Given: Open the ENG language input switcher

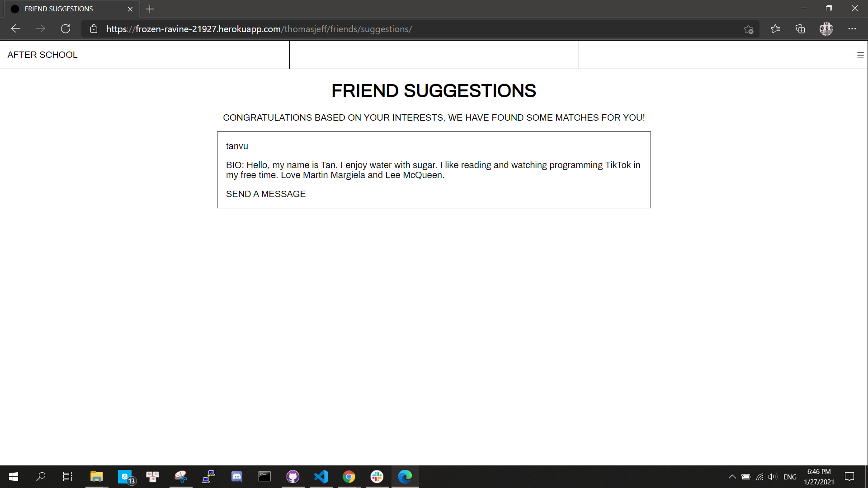Looking at the screenshot, I should point(790,477).
